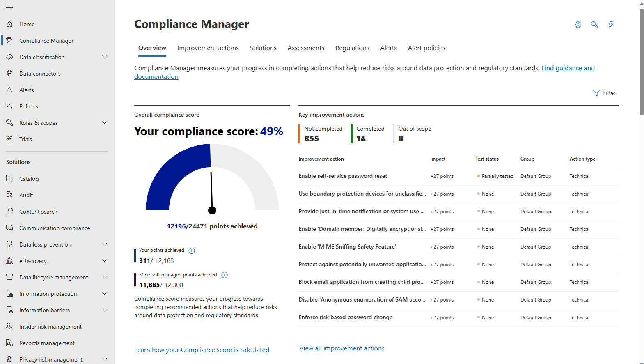The image size is (644, 364).
Task: Click the Data loss prevention icon
Action: pyautogui.click(x=9, y=244)
